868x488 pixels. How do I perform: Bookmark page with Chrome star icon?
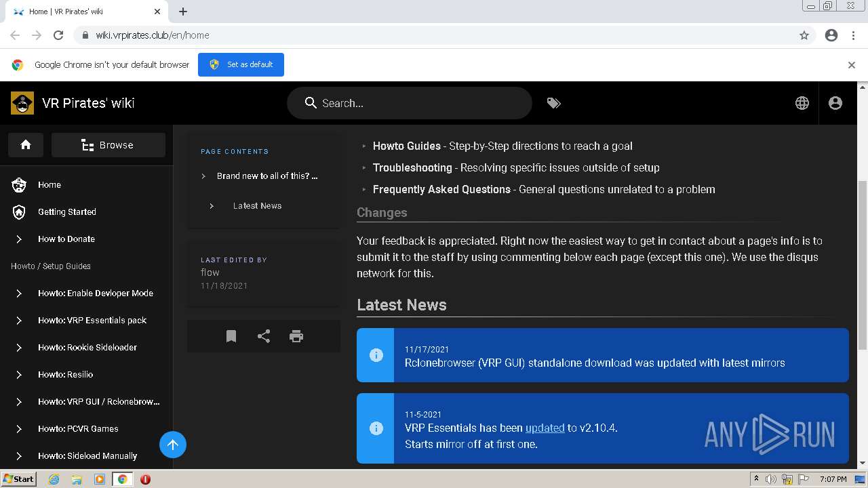pyautogui.click(x=804, y=35)
